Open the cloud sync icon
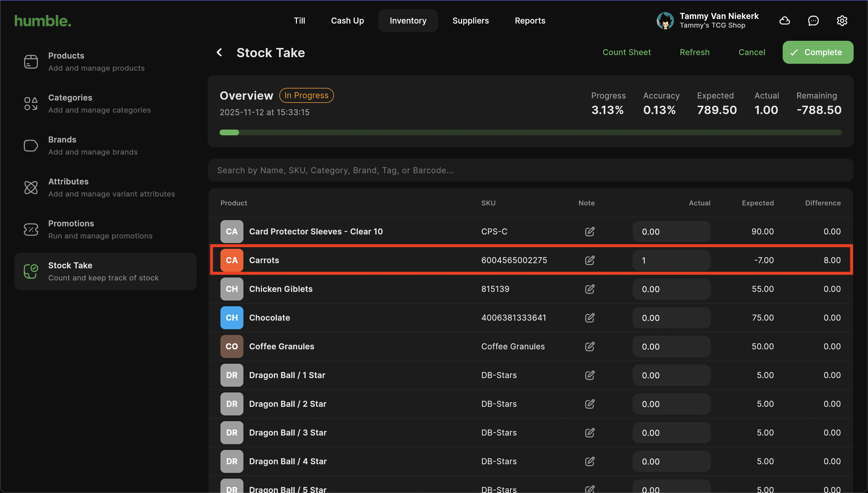 [x=784, y=21]
